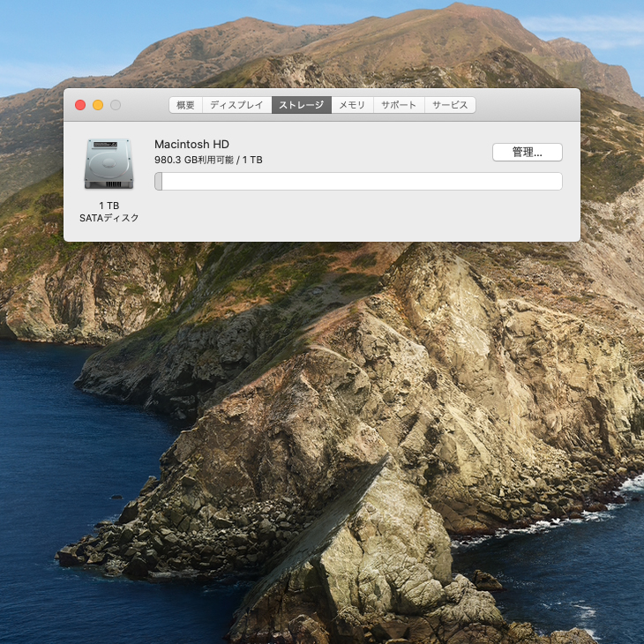
Task: Open the ディスプレイ tab
Action: coord(236,105)
